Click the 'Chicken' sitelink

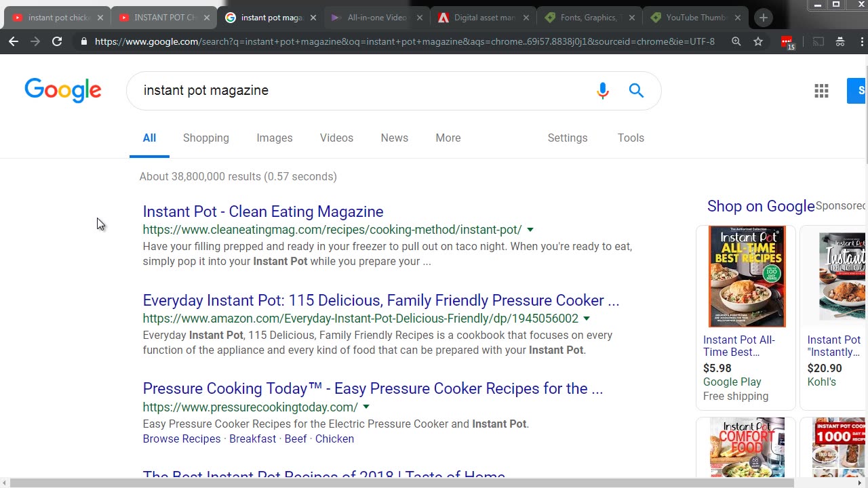click(x=334, y=439)
